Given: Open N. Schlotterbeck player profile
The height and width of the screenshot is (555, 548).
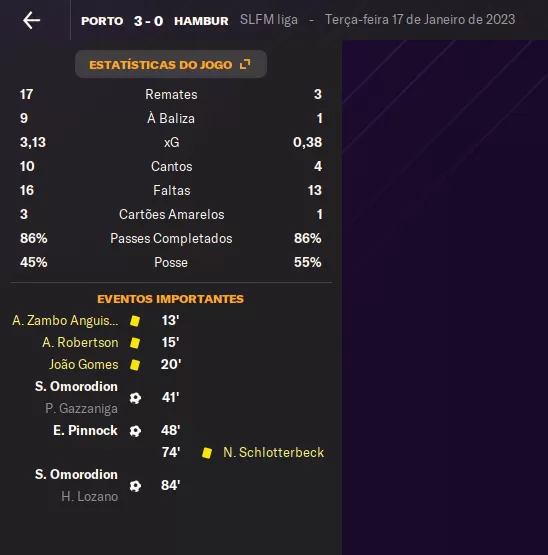Looking at the screenshot, I should [x=273, y=452].
